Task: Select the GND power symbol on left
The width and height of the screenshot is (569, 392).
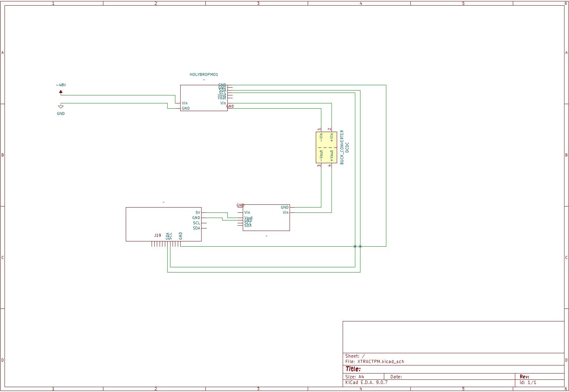Action: point(61,106)
